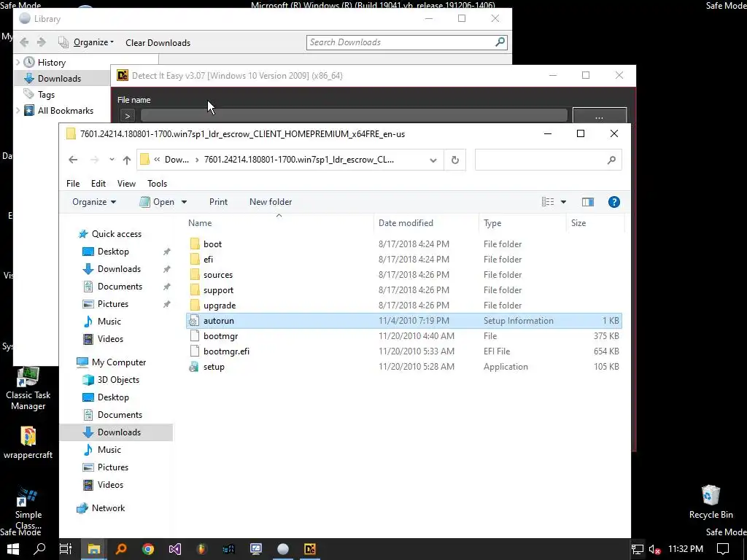Select the bootmgr file
The width and height of the screenshot is (747, 560).
[x=220, y=335]
